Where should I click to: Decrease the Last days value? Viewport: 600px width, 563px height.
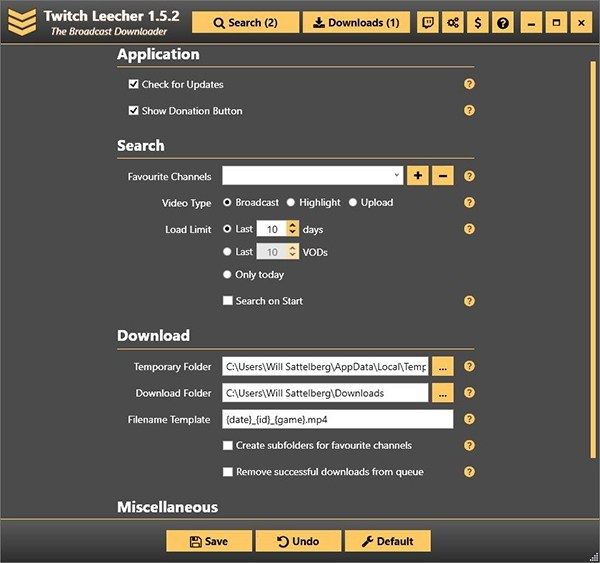293,232
